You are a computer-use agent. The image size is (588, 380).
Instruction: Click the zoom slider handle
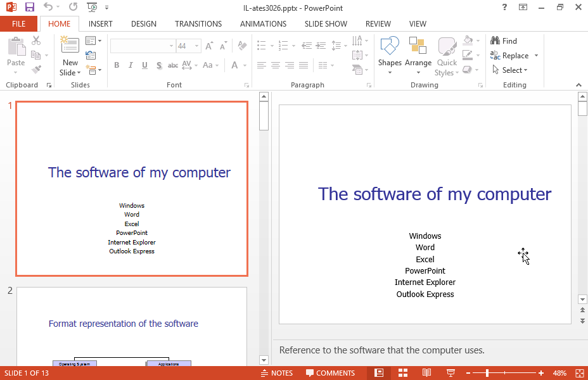point(487,373)
